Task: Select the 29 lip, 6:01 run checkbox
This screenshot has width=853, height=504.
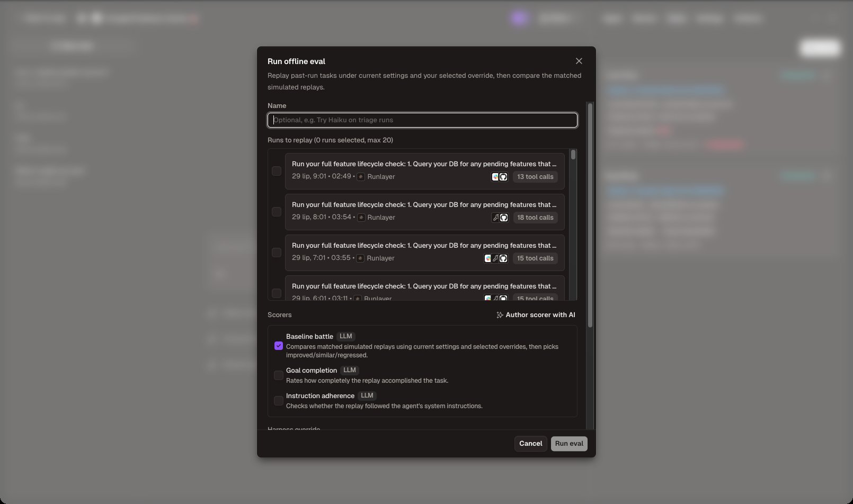Action: pos(277,293)
